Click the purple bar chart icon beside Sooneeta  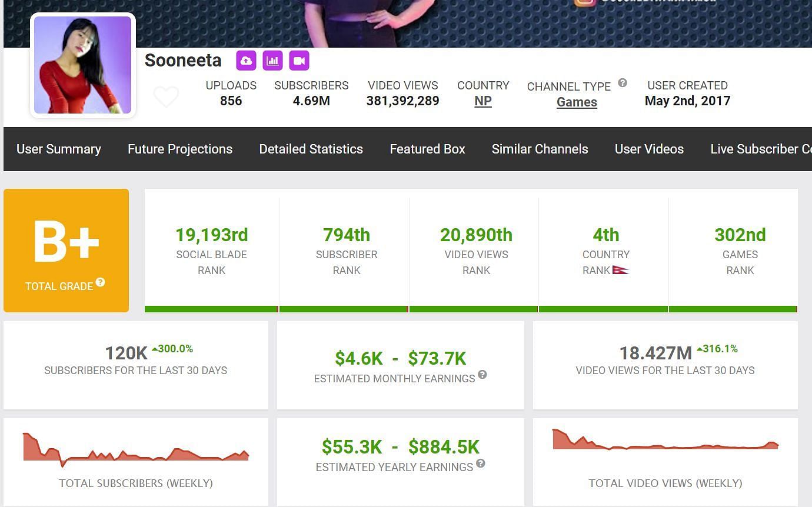(272, 61)
